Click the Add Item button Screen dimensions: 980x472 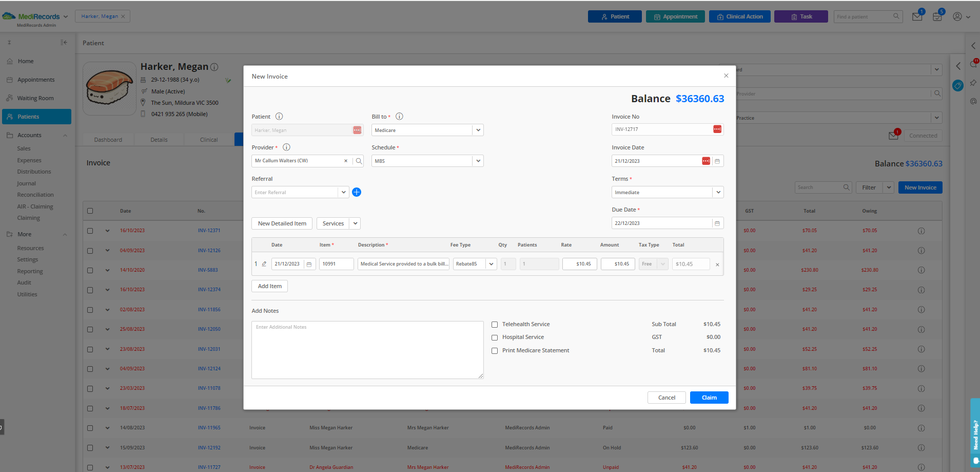pyautogui.click(x=269, y=286)
